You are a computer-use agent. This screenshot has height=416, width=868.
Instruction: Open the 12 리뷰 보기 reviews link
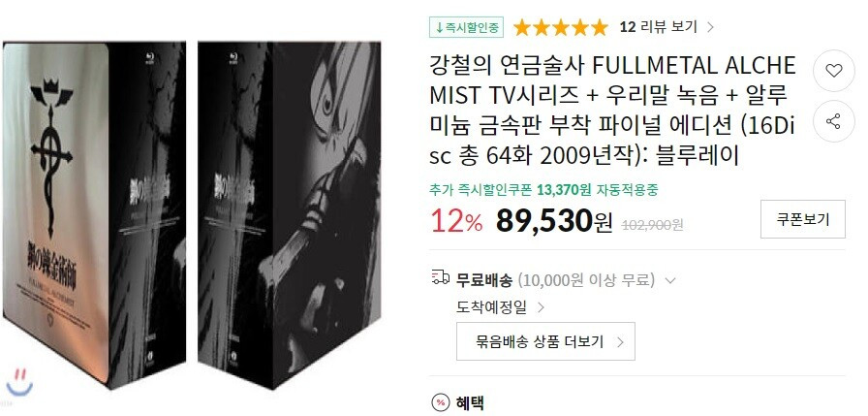(658, 27)
